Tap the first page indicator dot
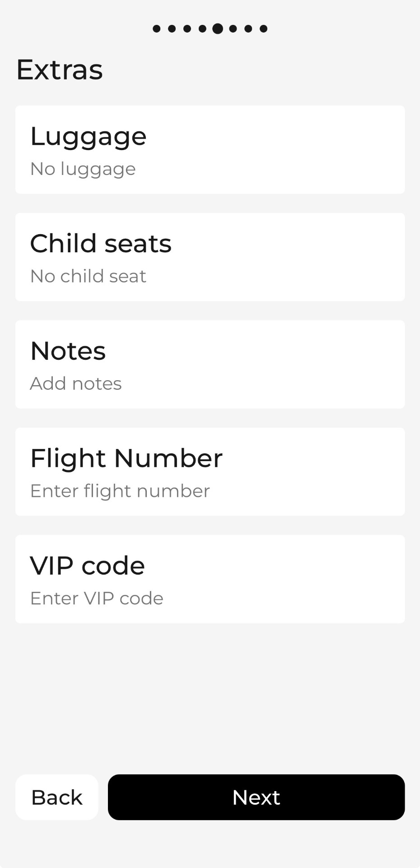This screenshot has width=420, height=868. point(157,29)
